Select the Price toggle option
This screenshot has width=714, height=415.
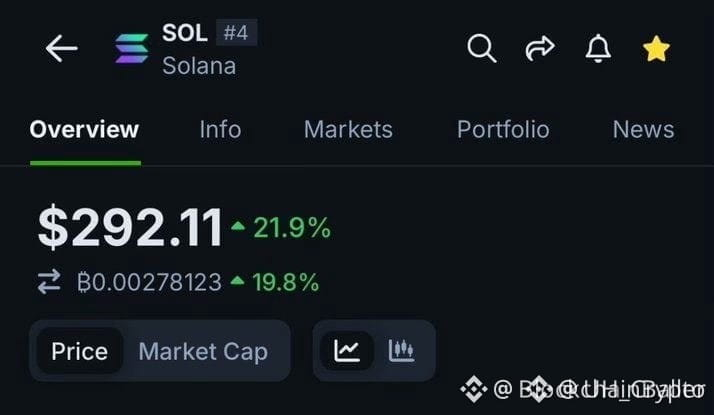tap(80, 351)
